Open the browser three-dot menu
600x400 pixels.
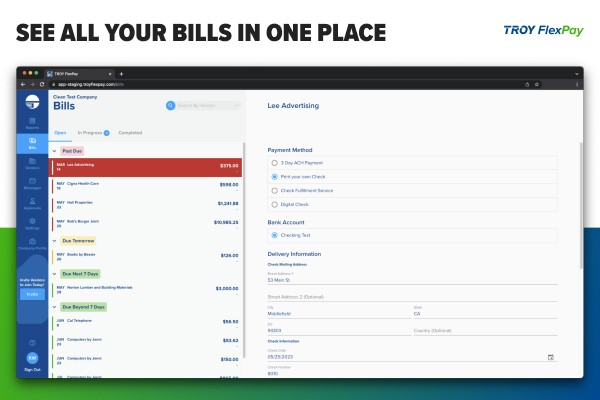click(577, 85)
